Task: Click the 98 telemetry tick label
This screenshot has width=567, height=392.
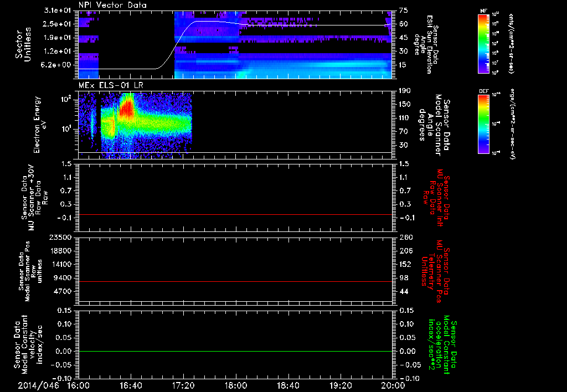Action: tap(404, 278)
